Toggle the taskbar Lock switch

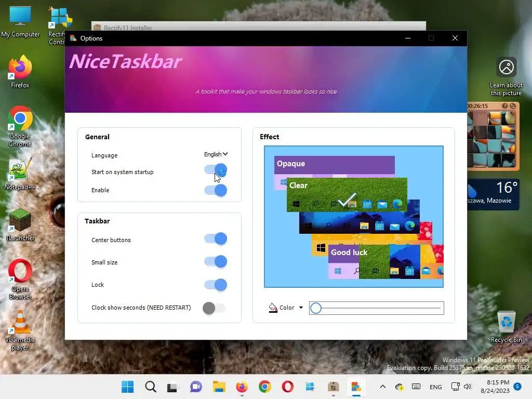point(216,285)
